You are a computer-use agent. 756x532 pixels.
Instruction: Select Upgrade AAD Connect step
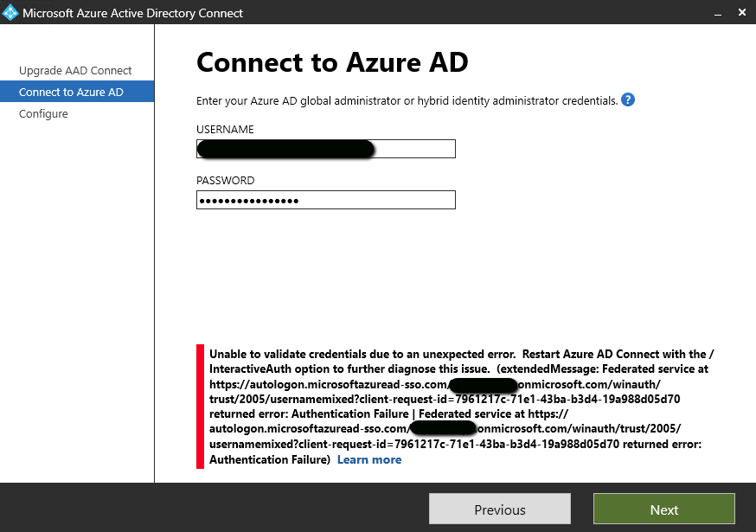point(75,70)
